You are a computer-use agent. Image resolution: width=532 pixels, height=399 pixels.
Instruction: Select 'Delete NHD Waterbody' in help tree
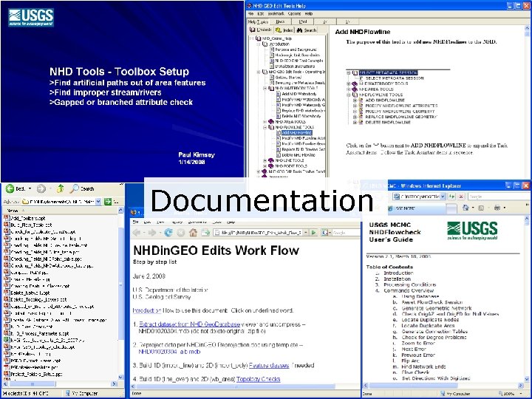(x=301, y=116)
